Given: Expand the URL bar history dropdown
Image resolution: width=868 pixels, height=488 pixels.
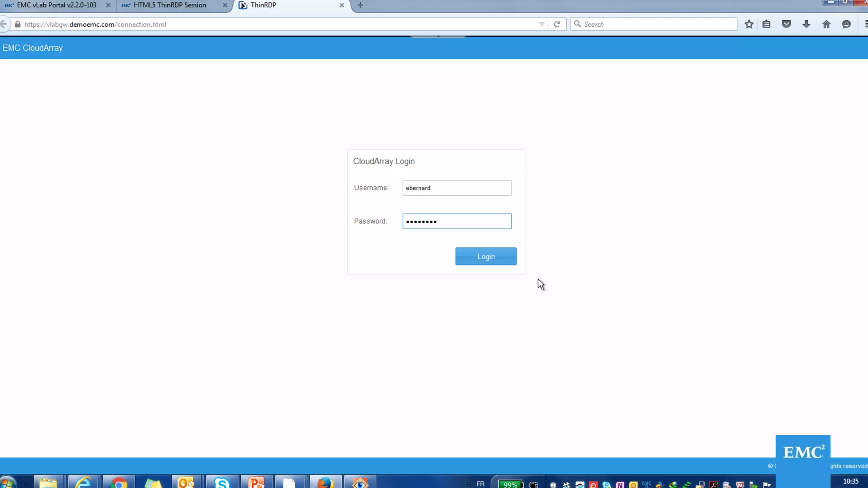Looking at the screenshot, I should (x=542, y=24).
